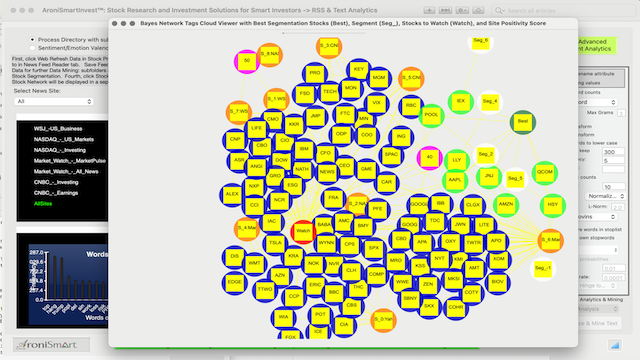The image size is (640, 360).
Task: Click the Search all articles field
Action: (x=564, y=10)
